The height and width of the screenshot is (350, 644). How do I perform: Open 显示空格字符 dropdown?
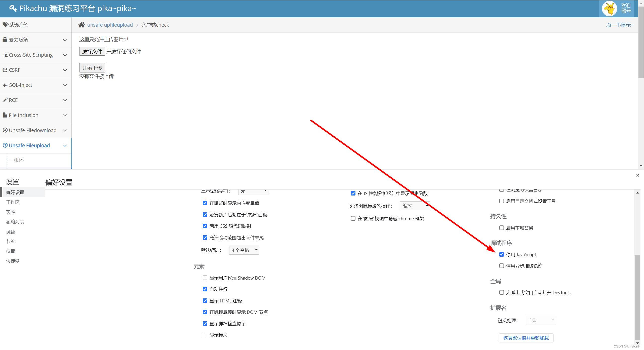coord(253,192)
